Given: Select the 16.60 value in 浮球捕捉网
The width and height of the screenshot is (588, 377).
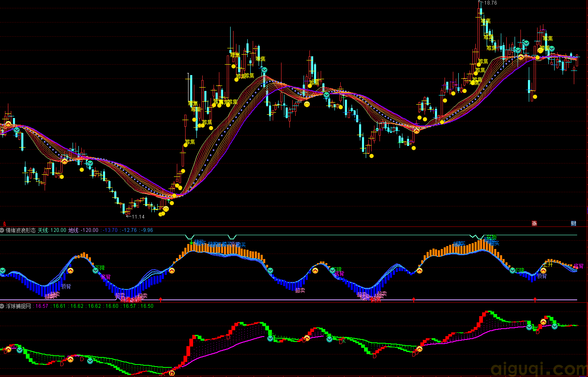Looking at the screenshot, I should (x=112, y=306).
